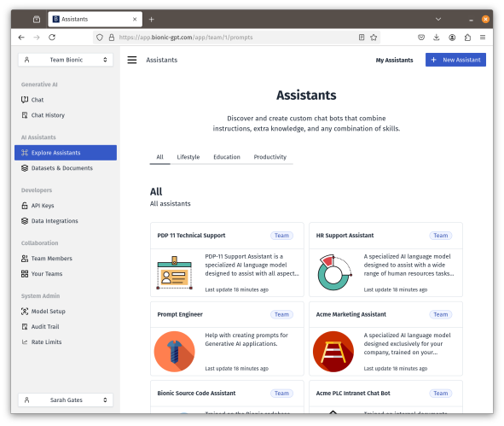
Task: Open the API Keys lock icon
Action: click(25, 206)
